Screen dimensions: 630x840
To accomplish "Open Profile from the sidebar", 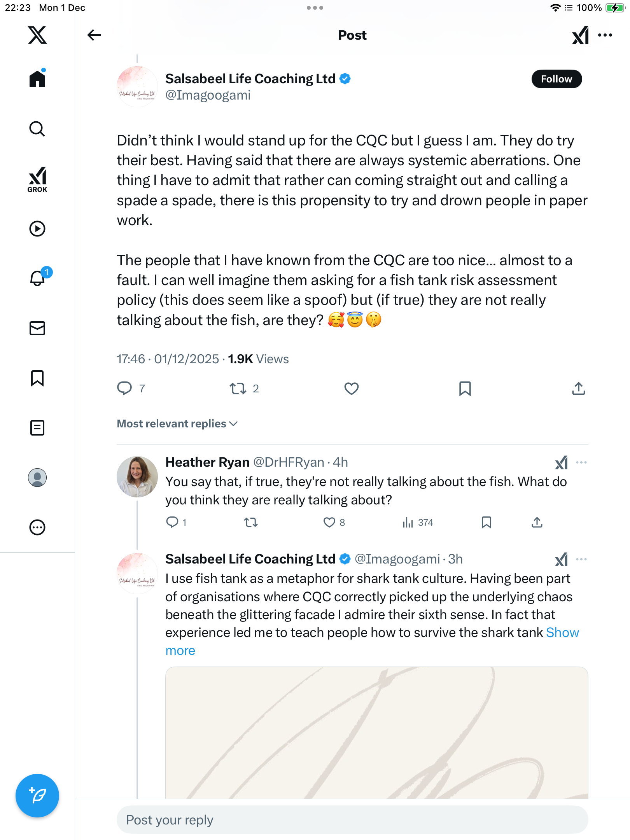I will [x=37, y=478].
